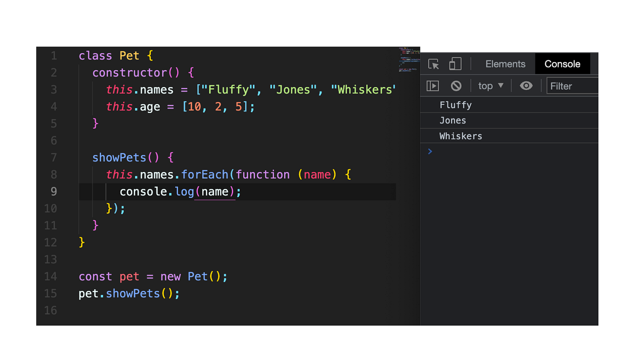Screen dimensions: 644x362
Task: Switch to the Elements tab
Action: (505, 64)
